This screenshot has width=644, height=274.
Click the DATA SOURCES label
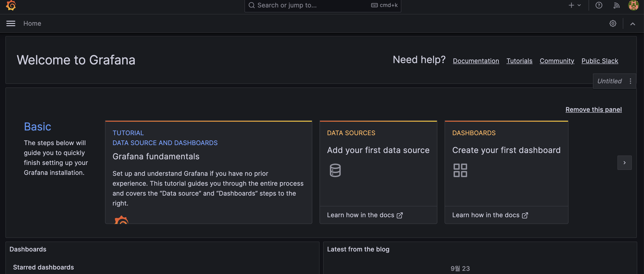pyautogui.click(x=351, y=133)
